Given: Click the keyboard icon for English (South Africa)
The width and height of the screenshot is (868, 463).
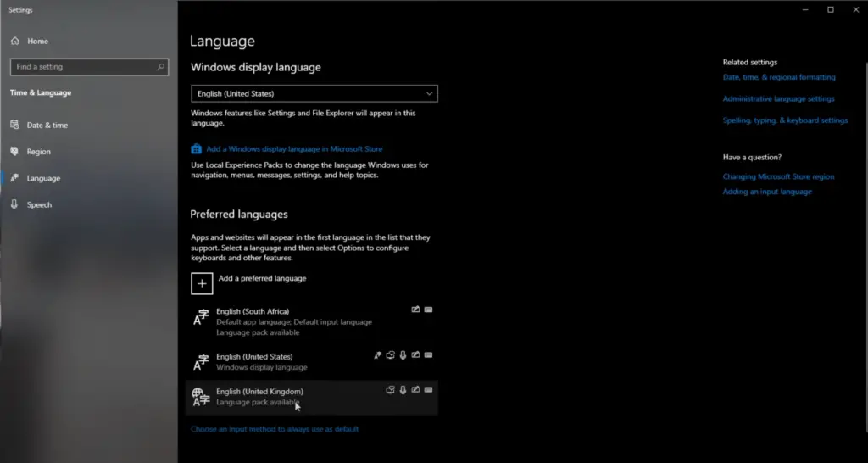Looking at the screenshot, I should (428, 310).
